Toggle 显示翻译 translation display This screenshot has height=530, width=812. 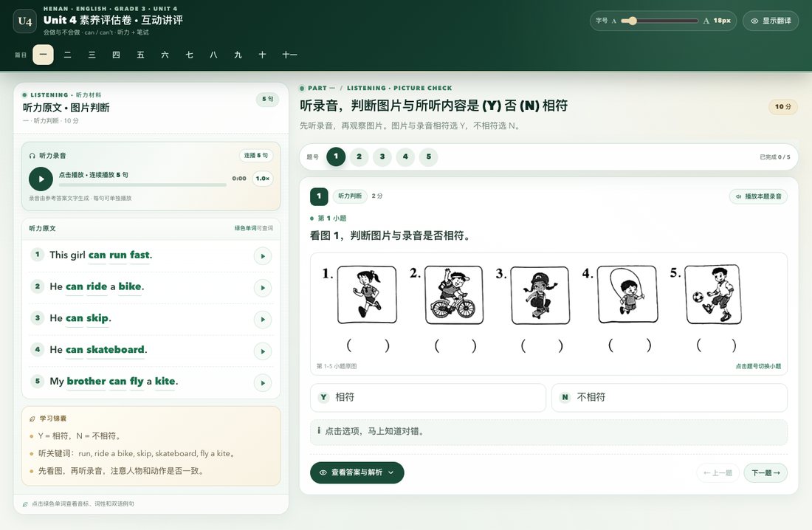pos(771,21)
